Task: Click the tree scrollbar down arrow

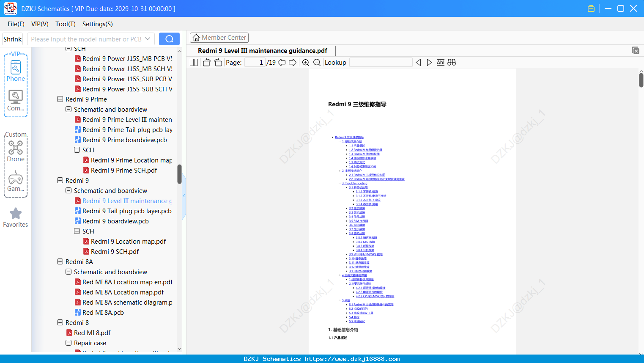Action: tap(179, 349)
